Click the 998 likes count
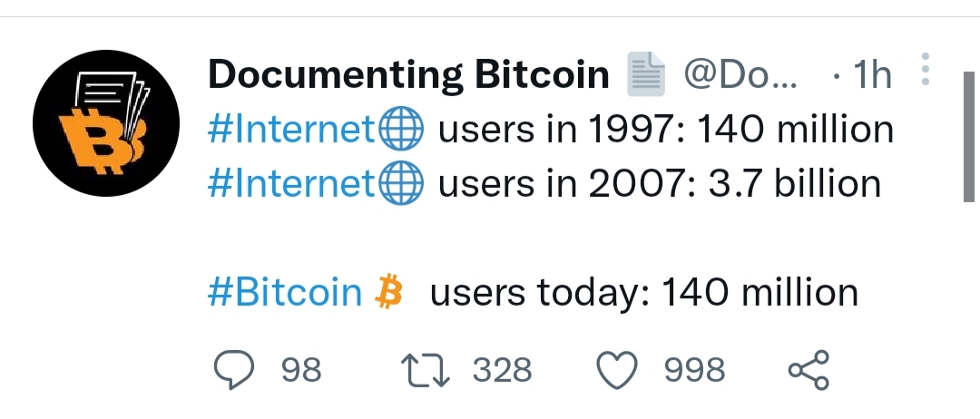Image resolution: width=980 pixels, height=419 pixels. click(x=694, y=370)
